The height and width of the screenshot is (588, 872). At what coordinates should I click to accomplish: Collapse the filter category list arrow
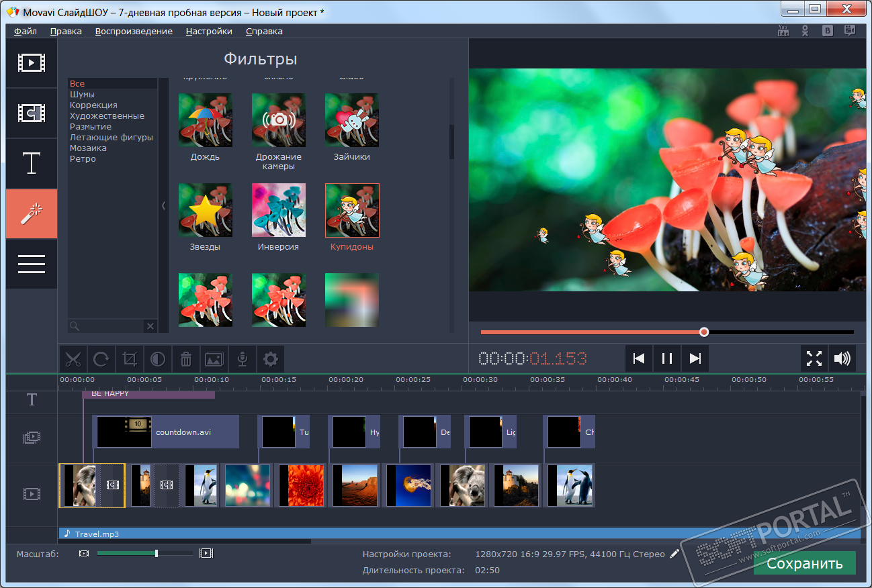(x=163, y=206)
